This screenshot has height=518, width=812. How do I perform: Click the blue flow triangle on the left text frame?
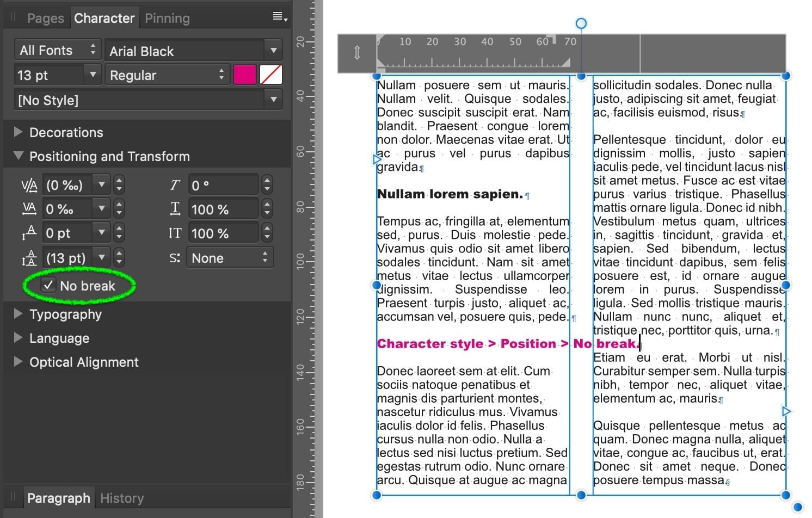[377, 159]
